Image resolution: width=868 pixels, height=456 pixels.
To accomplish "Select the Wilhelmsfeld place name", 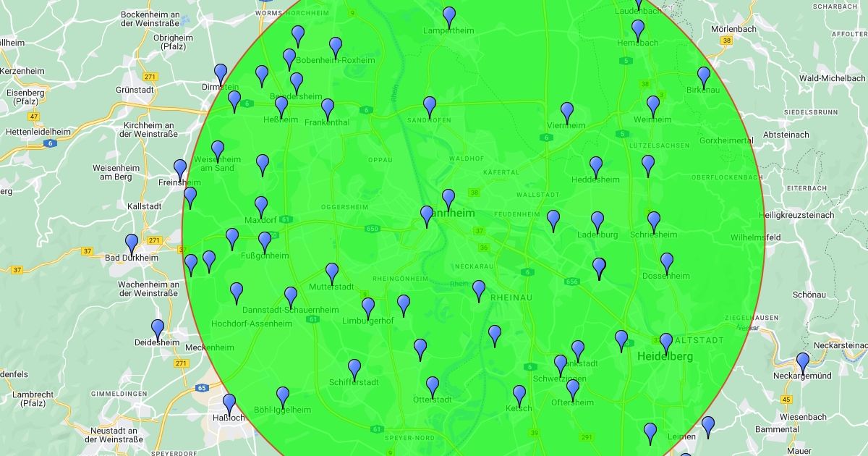I will [x=755, y=237].
